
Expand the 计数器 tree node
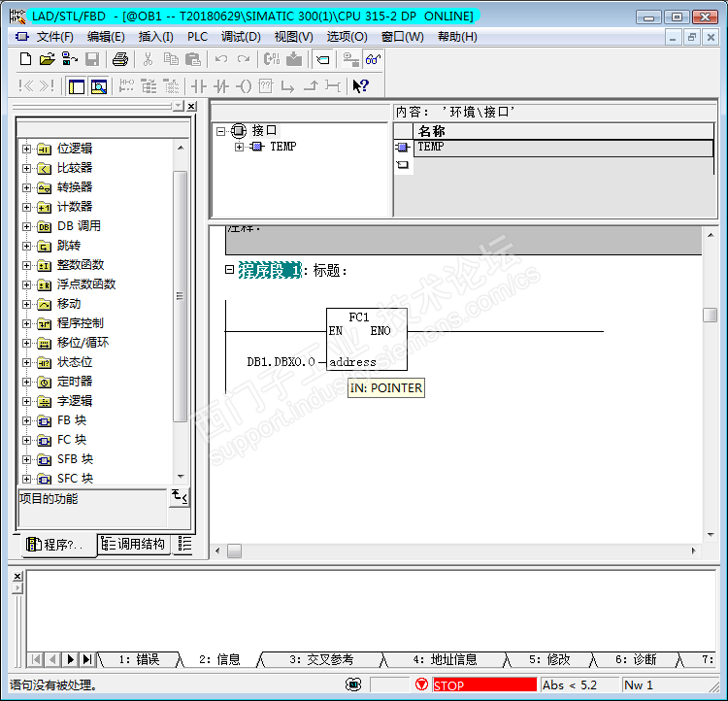[26, 207]
